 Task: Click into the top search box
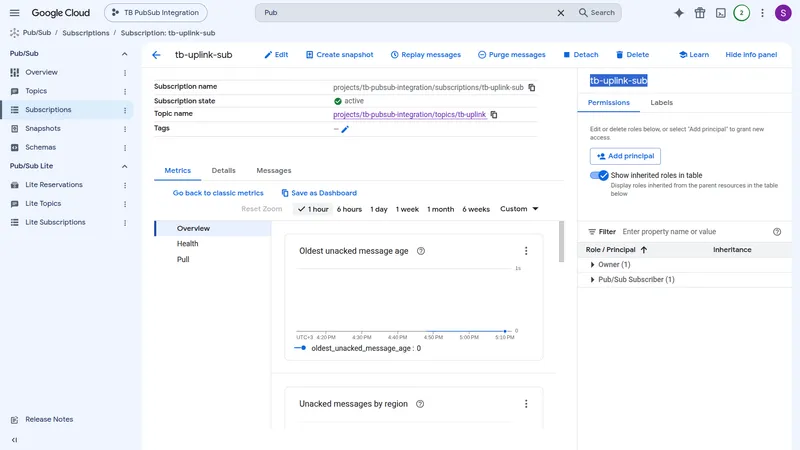pyautogui.click(x=408, y=13)
